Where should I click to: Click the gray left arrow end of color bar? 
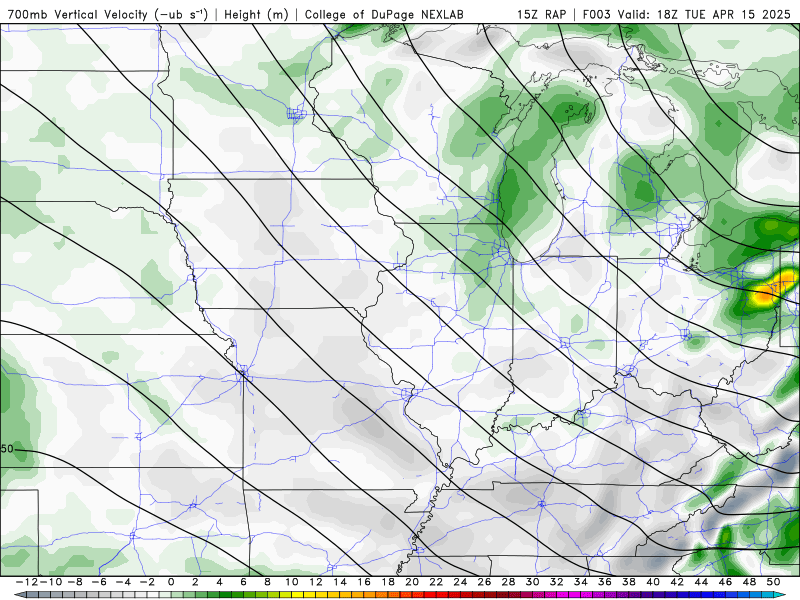(19, 595)
